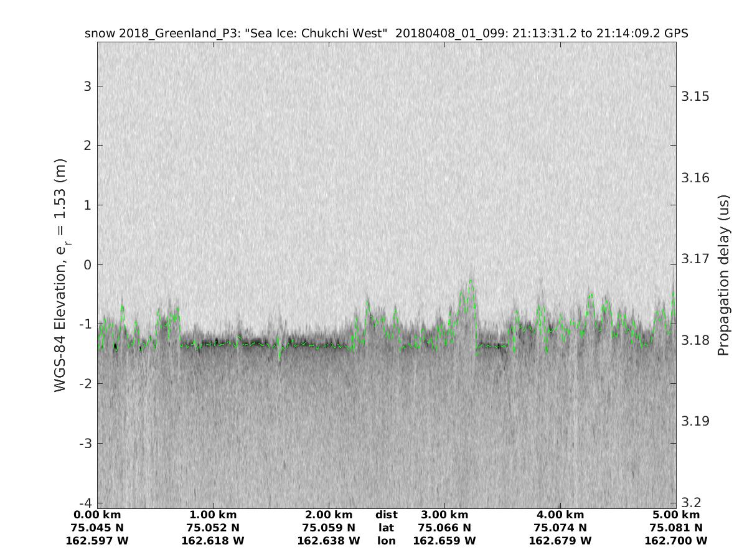Select the 0.00 km x-axis tick label
Image resolution: width=747 pixels, height=560 pixels.
97,515
